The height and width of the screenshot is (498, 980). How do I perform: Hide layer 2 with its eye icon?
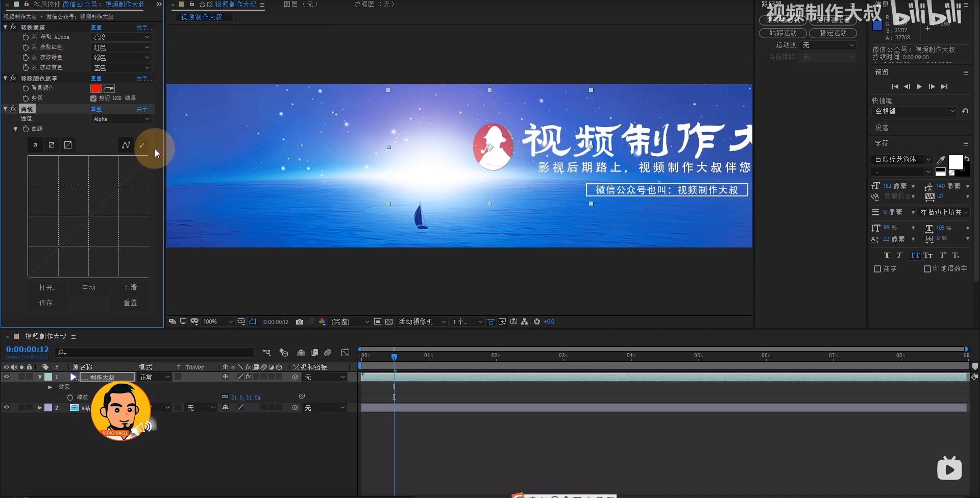pos(7,408)
